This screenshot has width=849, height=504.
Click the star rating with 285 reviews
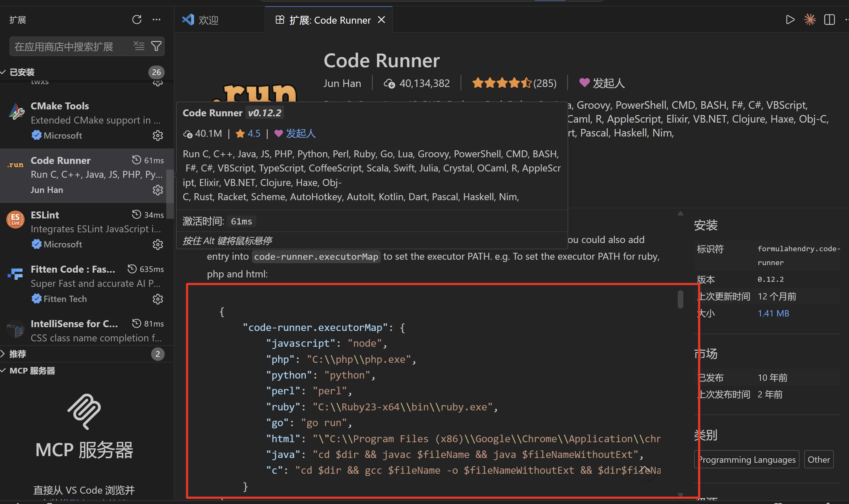(514, 83)
